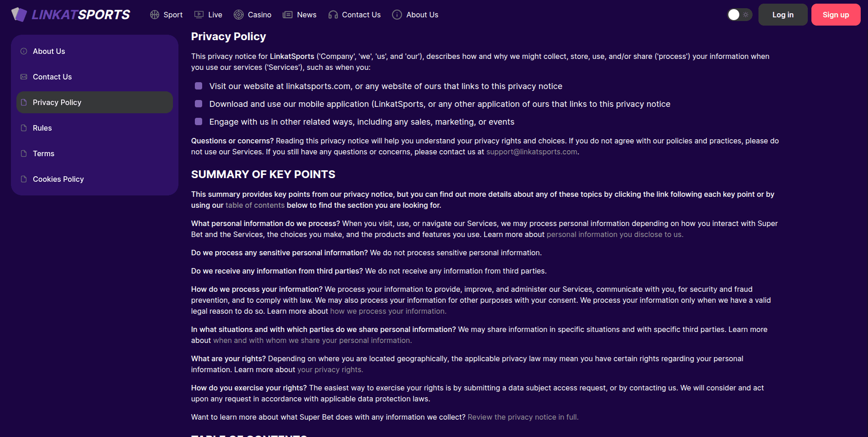Click the support@linkatsports.com email link
This screenshot has height=437, width=868.
tap(532, 152)
